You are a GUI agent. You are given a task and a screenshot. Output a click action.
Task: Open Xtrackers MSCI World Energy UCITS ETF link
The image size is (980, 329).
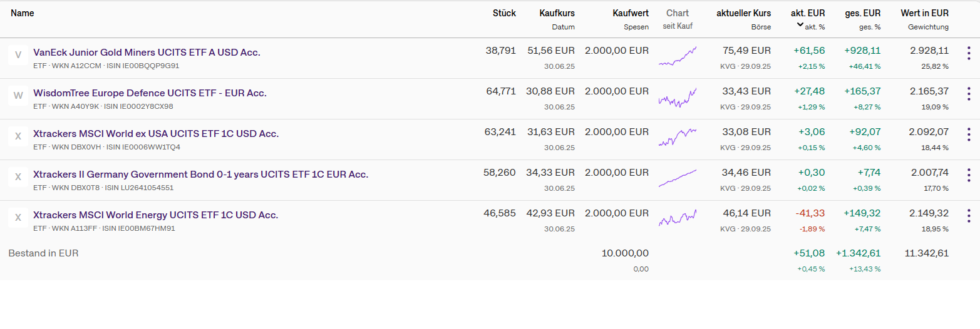[155, 215]
